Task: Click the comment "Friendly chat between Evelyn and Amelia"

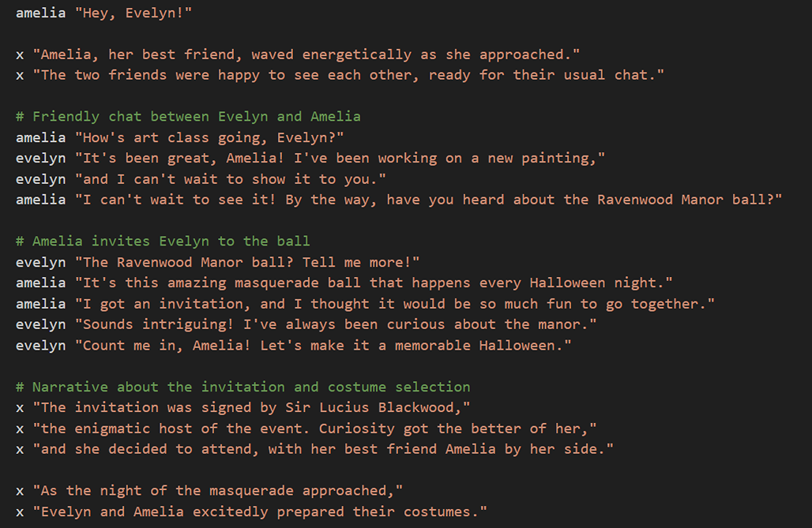Action: (x=188, y=117)
